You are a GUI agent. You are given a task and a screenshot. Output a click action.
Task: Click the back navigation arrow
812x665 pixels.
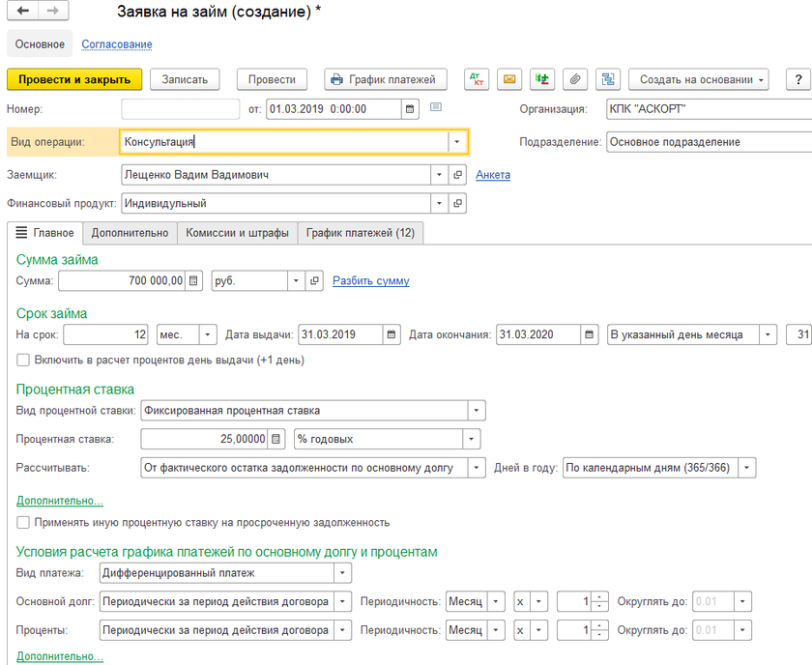click(22, 11)
